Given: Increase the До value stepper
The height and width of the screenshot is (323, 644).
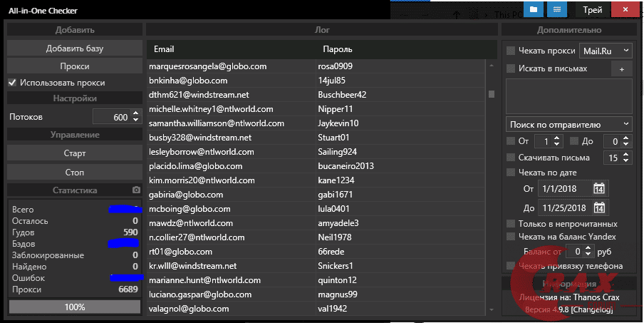Looking at the screenshot, I should coord(625,138).
